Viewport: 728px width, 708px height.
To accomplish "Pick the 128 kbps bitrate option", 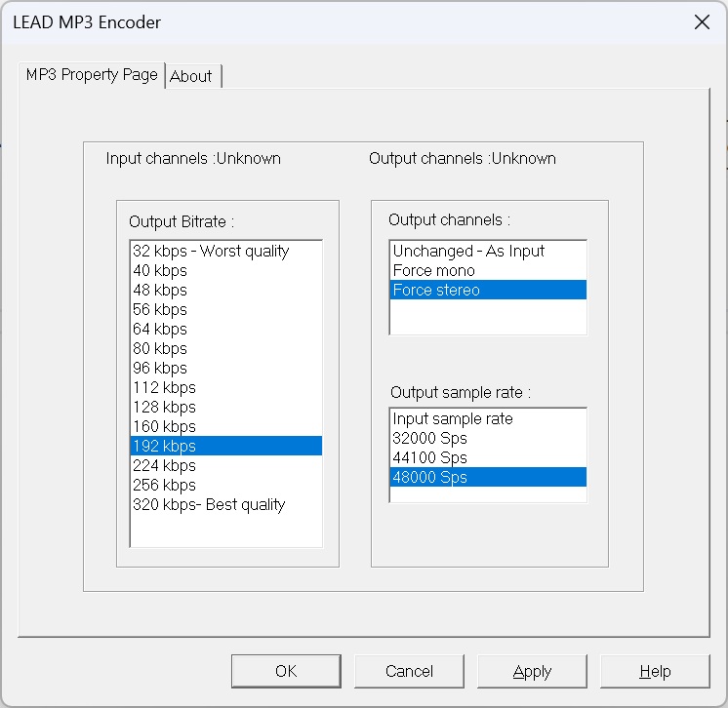I will pos(164,407).
